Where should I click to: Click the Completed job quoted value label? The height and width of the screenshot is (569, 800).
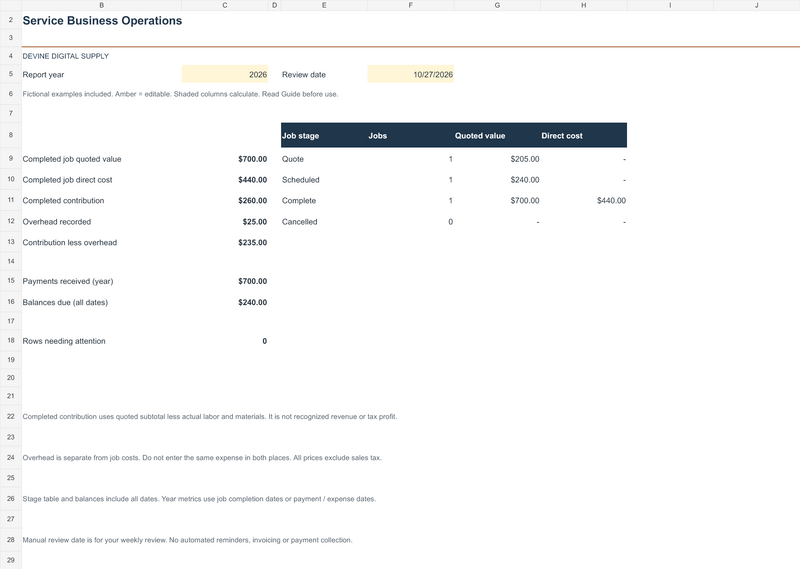click(x=72, y=159)
